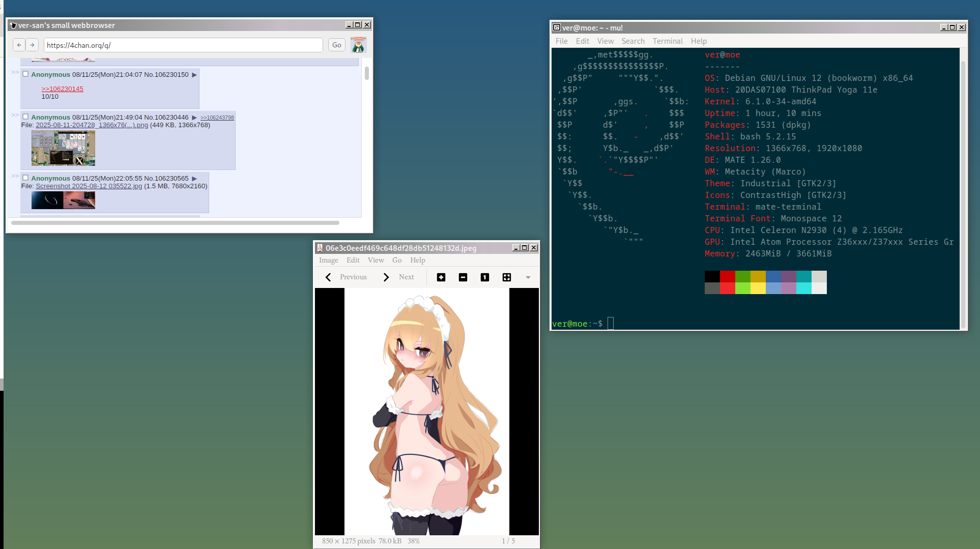
Task: Open the desktop screenshot thumbnail in post No.106230446
Action: (x=63, y=148)
